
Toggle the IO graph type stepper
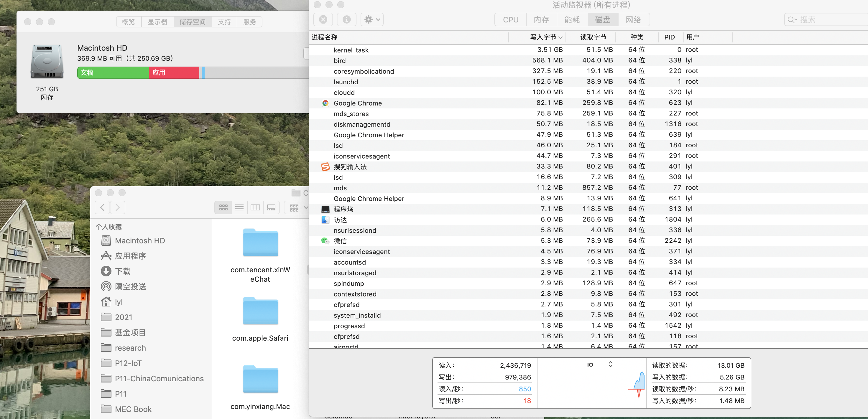click(610, 364)
